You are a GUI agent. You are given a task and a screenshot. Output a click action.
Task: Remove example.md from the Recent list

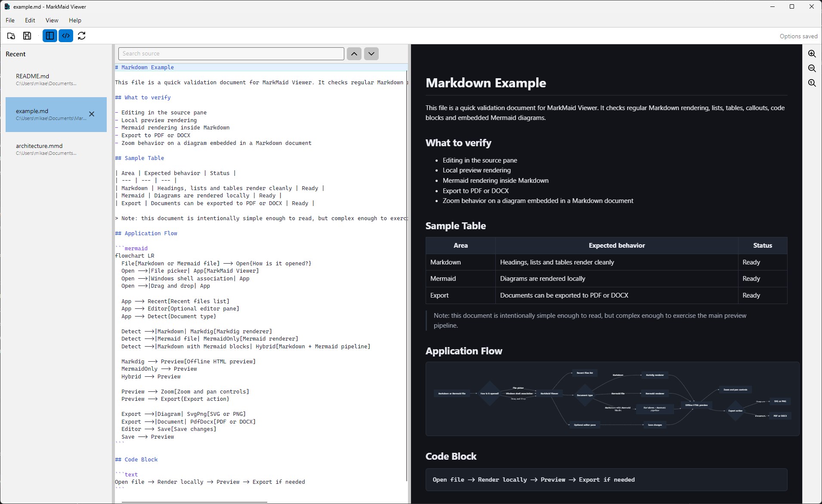point(92,114)
